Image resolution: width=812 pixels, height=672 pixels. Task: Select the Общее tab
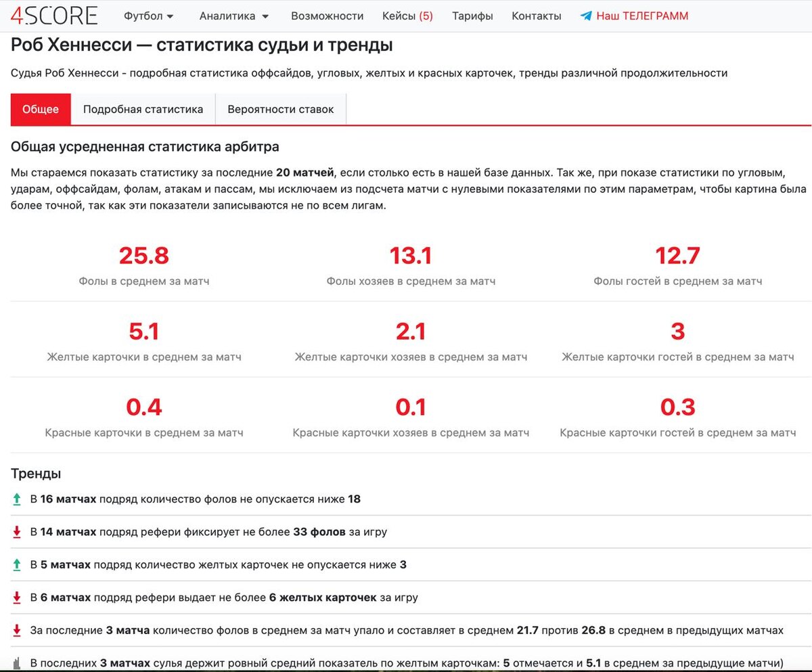(41, 109)
